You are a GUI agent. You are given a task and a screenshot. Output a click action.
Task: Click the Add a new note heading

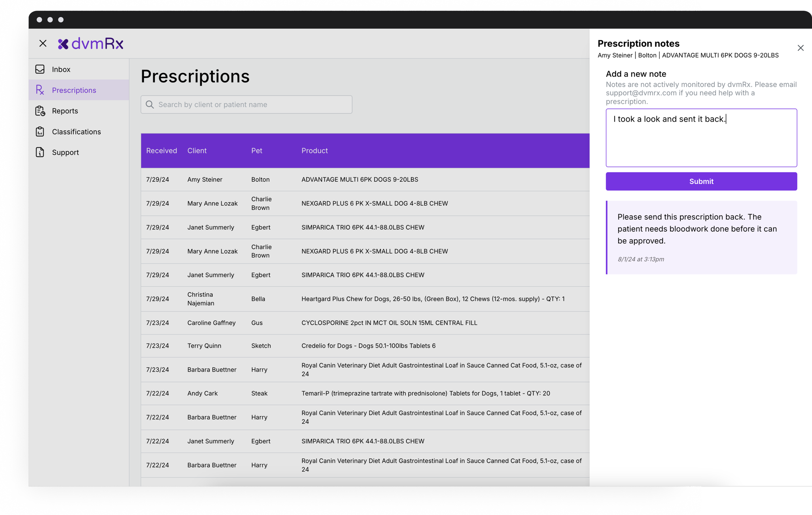tap(636, 74)
